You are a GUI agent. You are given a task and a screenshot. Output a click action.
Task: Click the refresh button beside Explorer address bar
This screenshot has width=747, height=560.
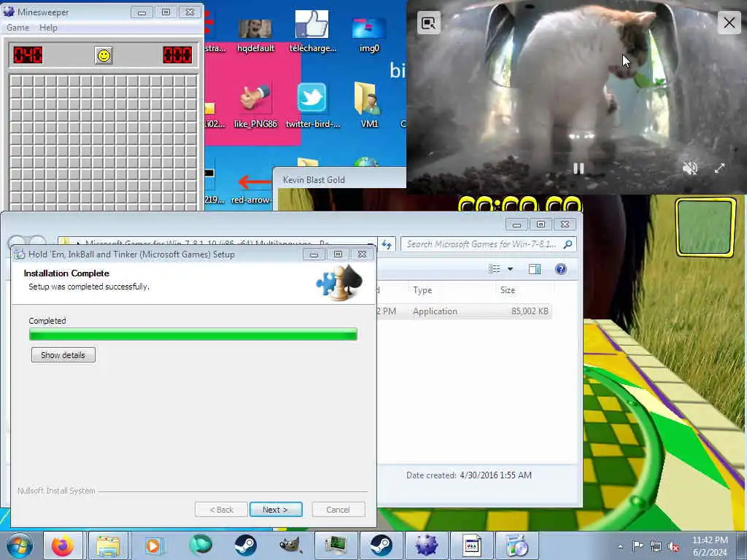click(387, 244)
